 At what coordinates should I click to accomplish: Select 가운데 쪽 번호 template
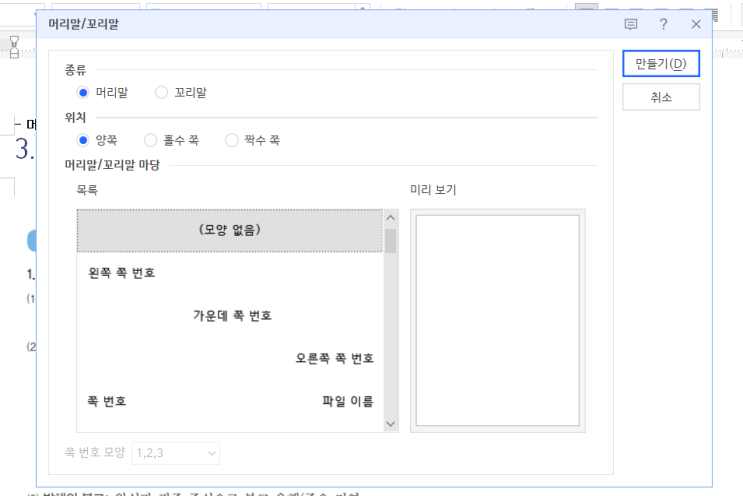pyautogui.click(x=230, y=316)
